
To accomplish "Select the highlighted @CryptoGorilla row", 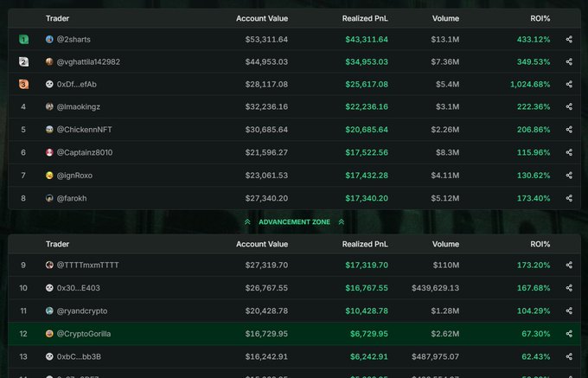I will pos(294,334).
